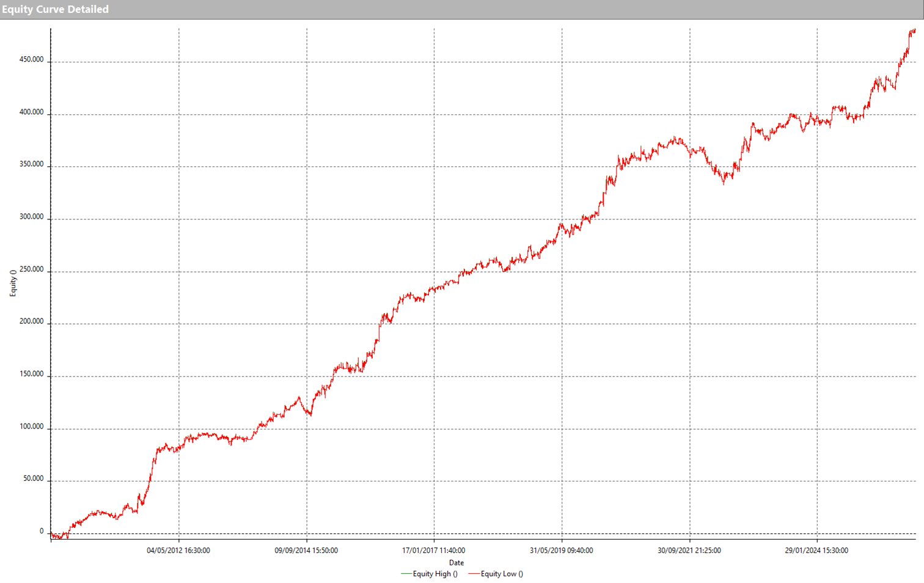This screenshot has height=583, width=924.
Task: Click the Date x-axis title
Action: [x=456, y=563]
